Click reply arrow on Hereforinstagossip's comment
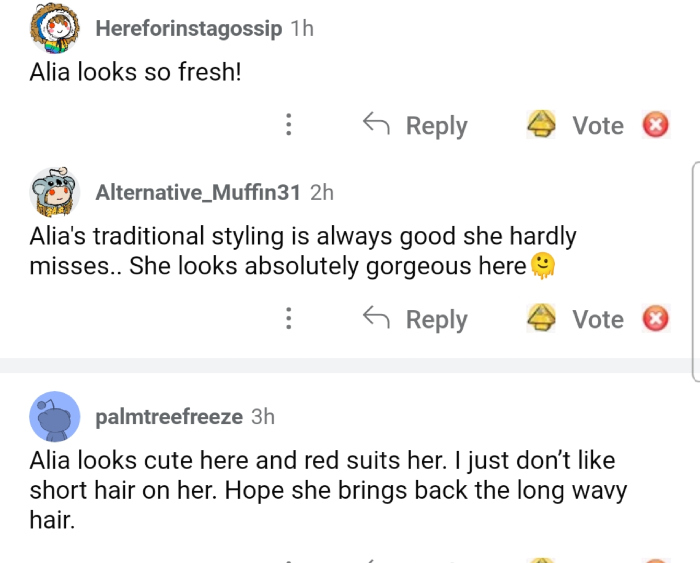The image size is (700, 563). 376,125
